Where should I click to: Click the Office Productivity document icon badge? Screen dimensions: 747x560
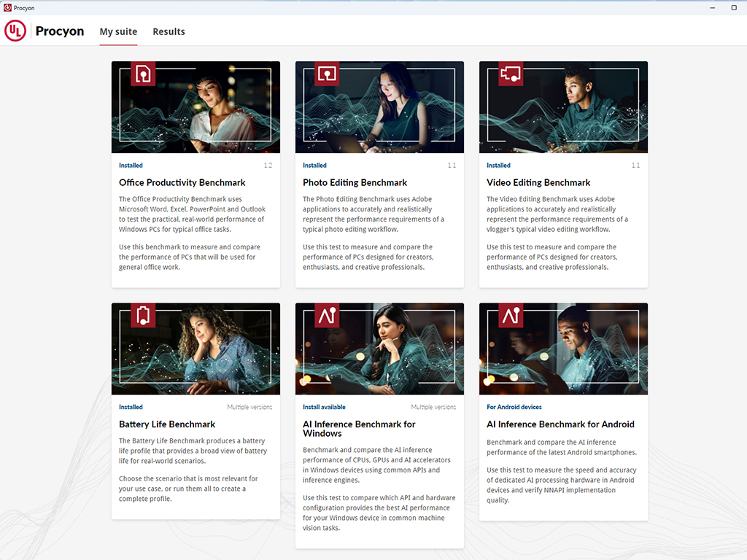click(143, 74)
